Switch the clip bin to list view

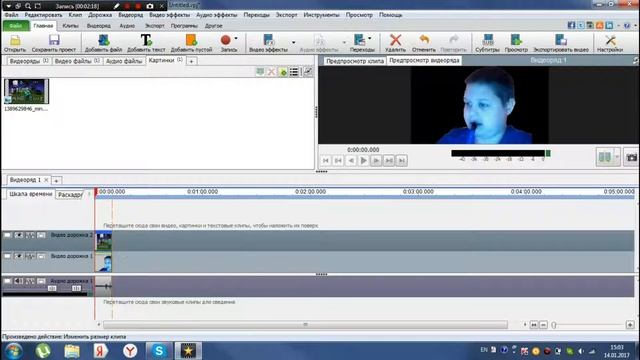click(x=294, y=72)
